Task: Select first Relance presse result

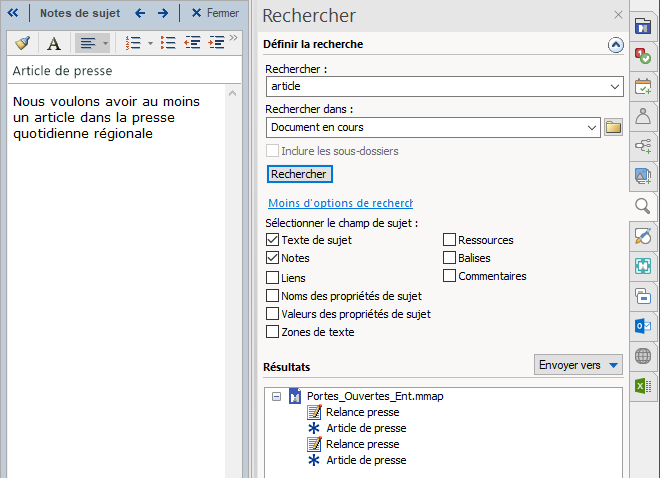Action: (361, 412)
